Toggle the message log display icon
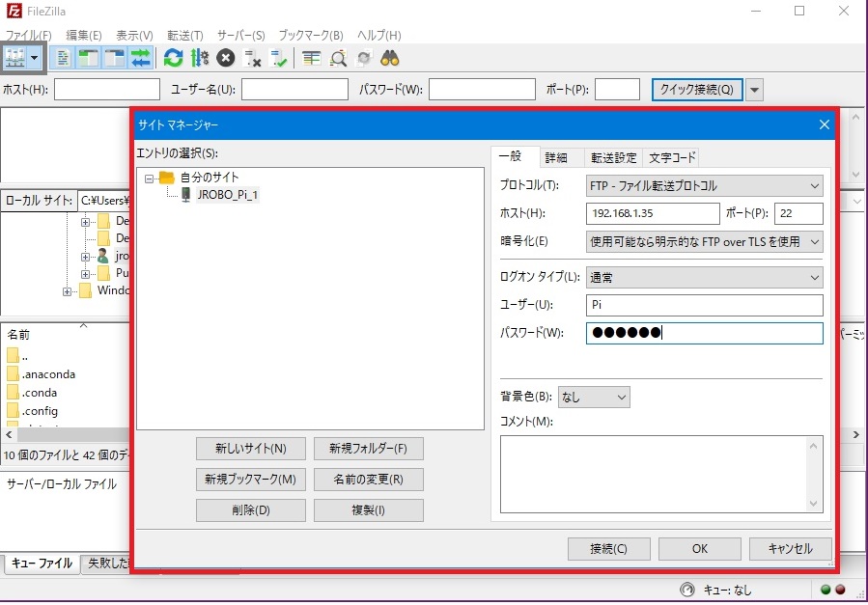Image resolution: width=868 pixels, height=605 pixels. 63,58
